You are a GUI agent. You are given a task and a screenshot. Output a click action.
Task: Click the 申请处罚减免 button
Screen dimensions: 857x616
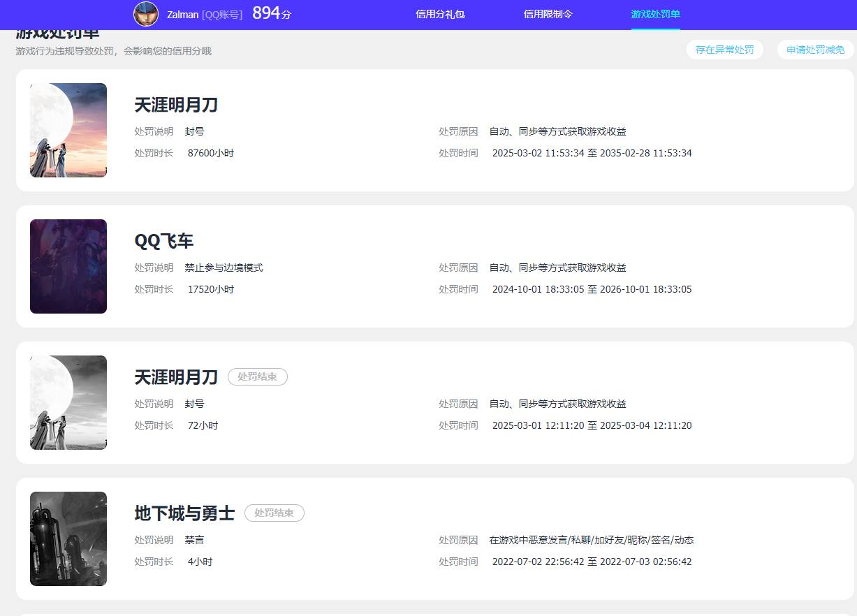coord(814,50)
